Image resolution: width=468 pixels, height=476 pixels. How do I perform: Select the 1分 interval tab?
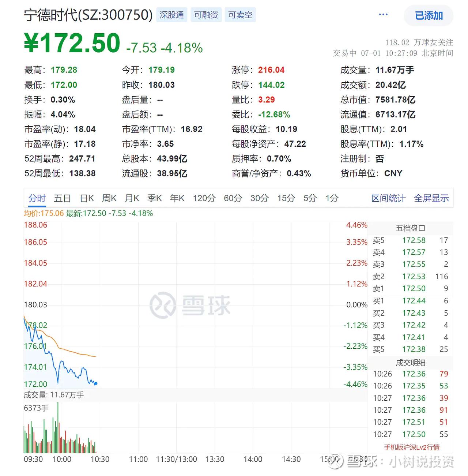point(332,198)
